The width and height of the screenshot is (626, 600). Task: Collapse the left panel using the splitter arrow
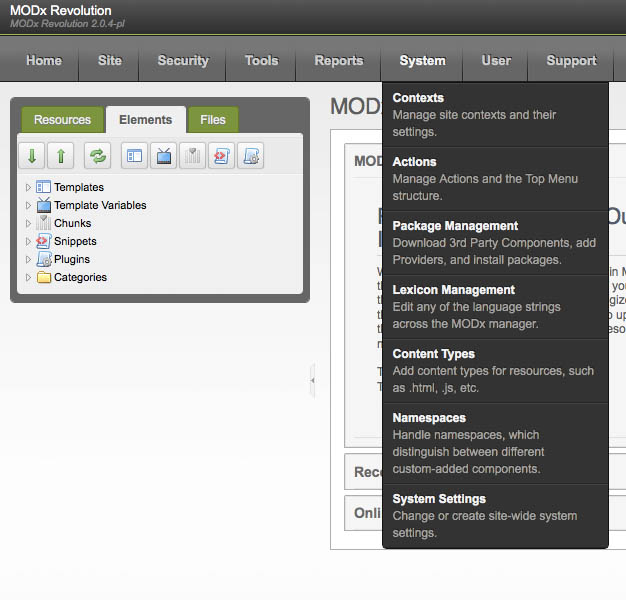pyautogui.click(x=313, y=380)
